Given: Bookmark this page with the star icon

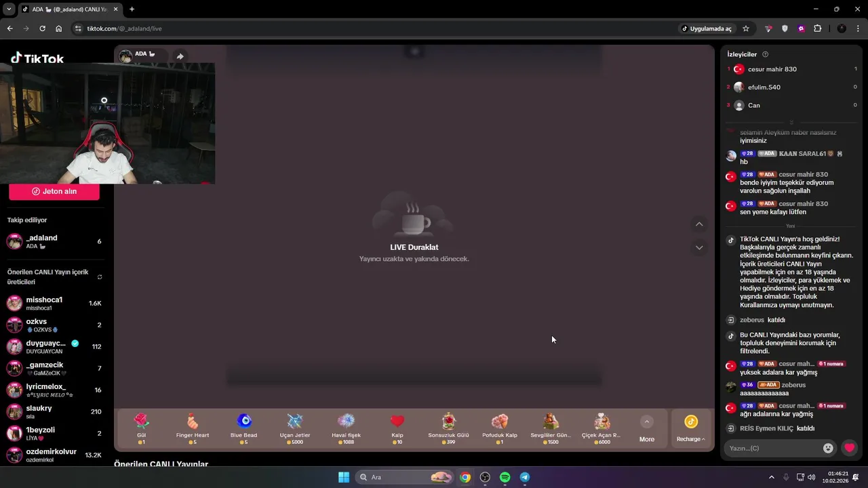Looking at the screenshot, I should coord(746,28).
